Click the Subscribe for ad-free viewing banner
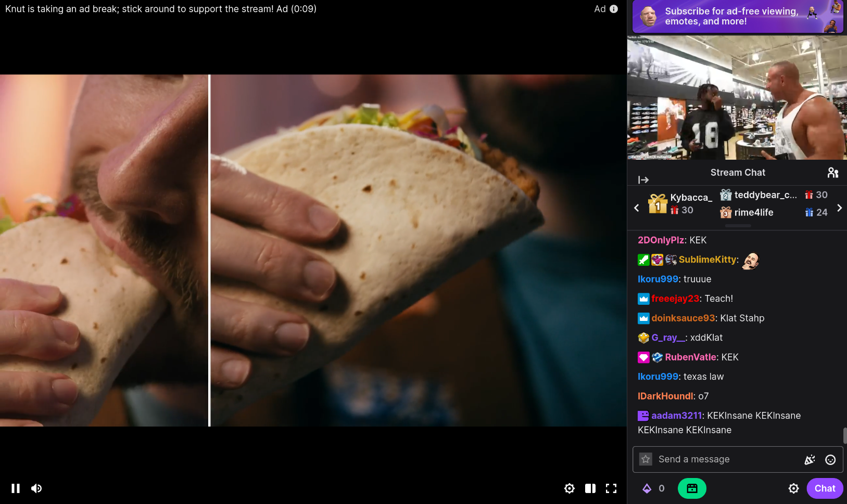This screenshot has height=504, width=847. click(738, 17)
